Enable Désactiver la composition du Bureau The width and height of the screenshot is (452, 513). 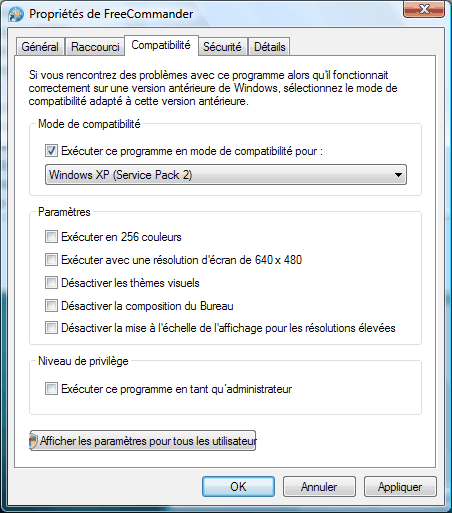51,306
